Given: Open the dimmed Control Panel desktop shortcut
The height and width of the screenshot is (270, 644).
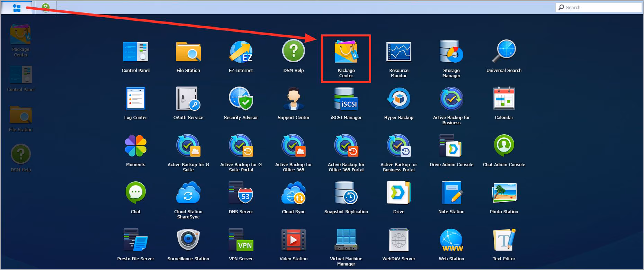Looking at the screenshot, I should [21, 79].
